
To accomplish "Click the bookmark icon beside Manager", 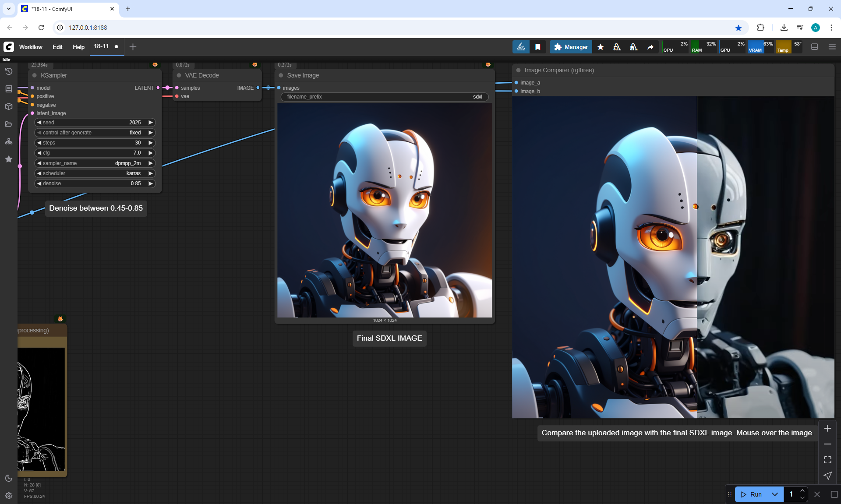I will 538,47.
